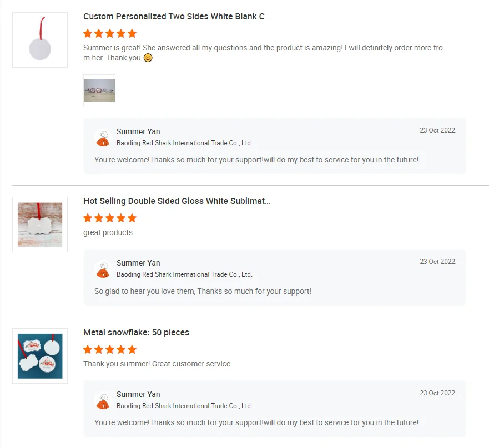This screenshot has width=489, height=448.
Task: Click five-star rating on first review
Action: (x=110, y=33)
